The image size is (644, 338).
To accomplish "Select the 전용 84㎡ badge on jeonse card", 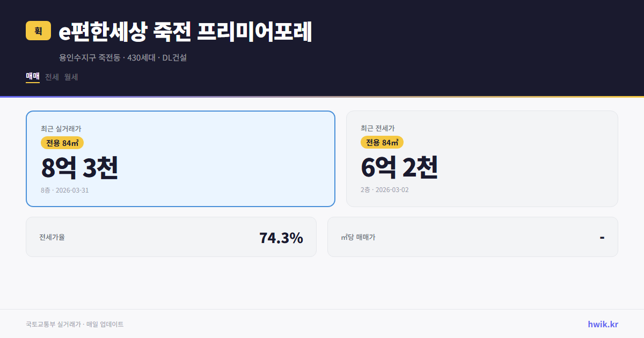I will coord(381,142).
